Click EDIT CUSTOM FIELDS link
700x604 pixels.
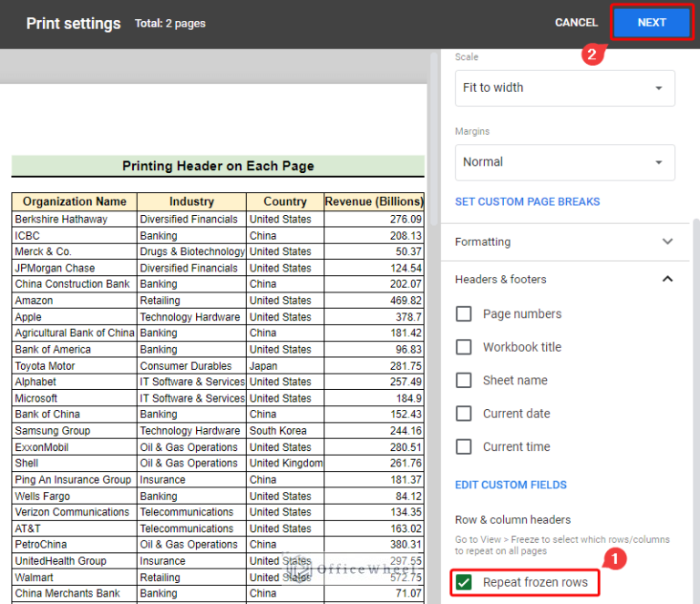[510, 485]
